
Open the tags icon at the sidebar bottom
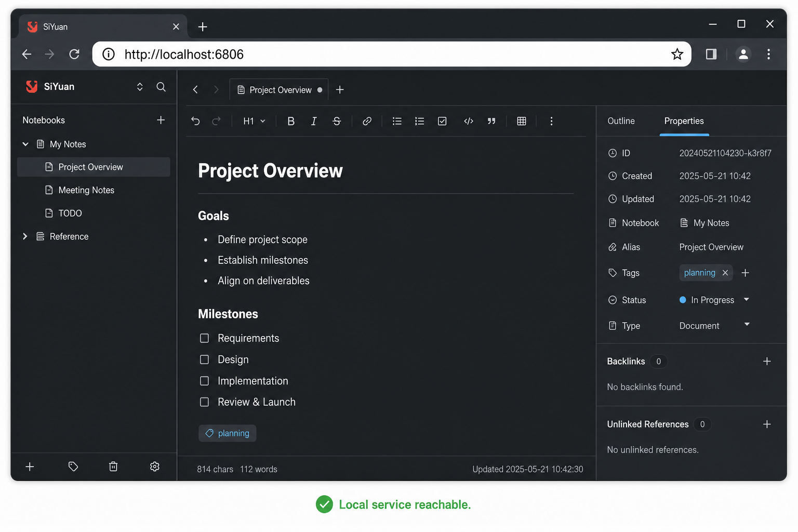click(73, 467)
